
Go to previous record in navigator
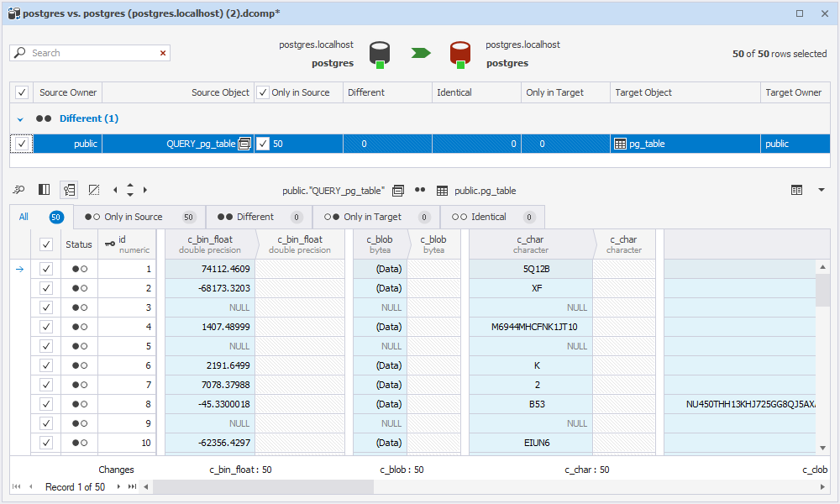31,487
